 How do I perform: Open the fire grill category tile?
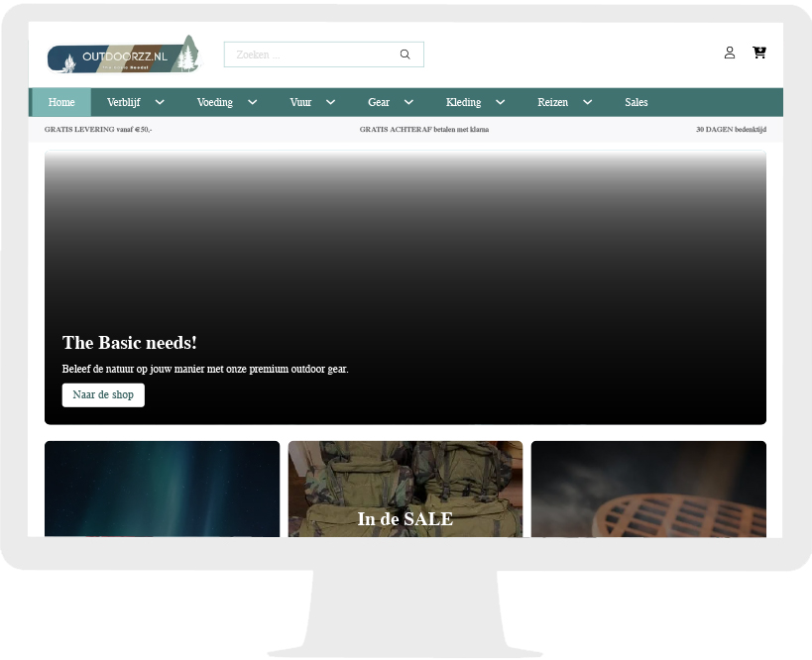(x=648, y=489)
